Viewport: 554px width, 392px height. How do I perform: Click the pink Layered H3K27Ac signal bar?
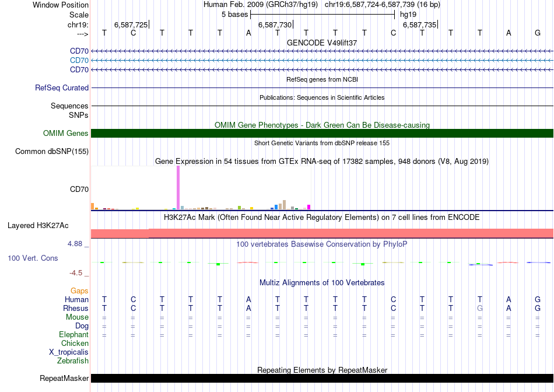click(322, 233)
